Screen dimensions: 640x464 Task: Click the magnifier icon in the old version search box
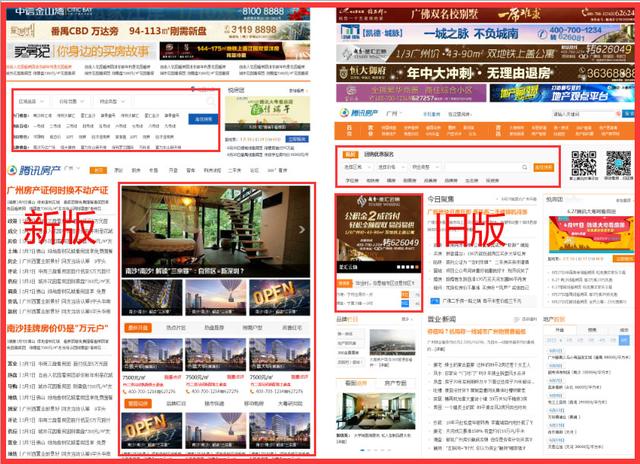[524, 167]
